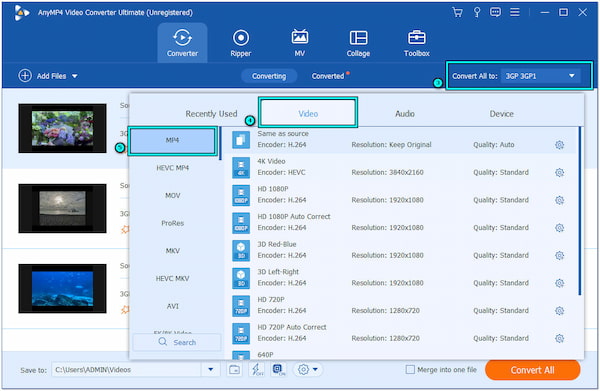Select the 4K Video preset name

(x=271, y=161)
